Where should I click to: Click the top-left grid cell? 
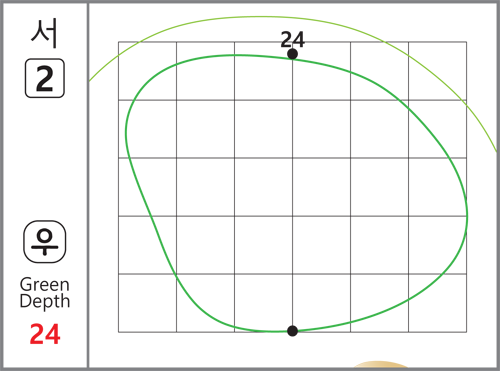click(x=147, y=71)
